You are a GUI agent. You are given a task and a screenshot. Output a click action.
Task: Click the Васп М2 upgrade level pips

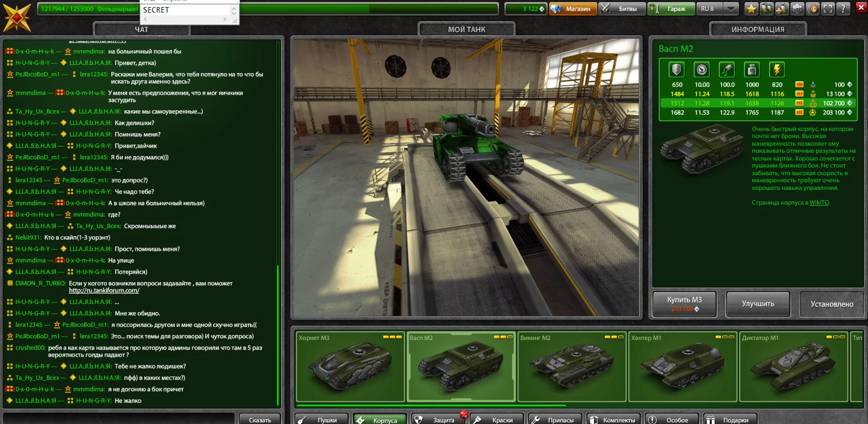(x=503, y=337)
